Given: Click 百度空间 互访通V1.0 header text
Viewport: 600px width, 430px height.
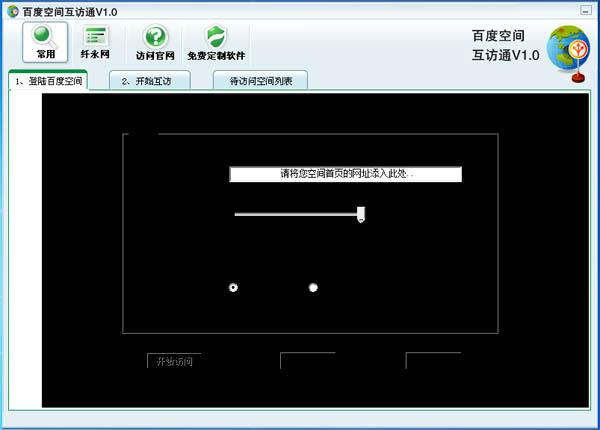Looking at the screenshot, I should (505, 46).
